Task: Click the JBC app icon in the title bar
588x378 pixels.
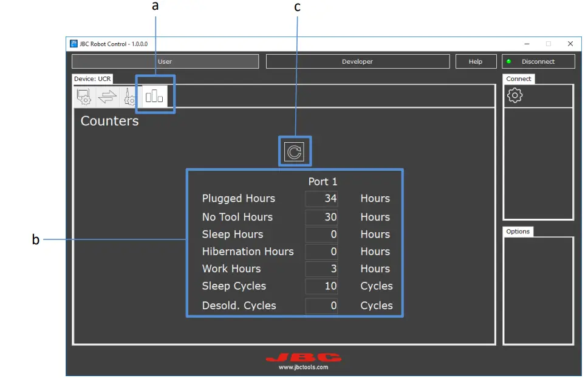Action: coord(74,44)
